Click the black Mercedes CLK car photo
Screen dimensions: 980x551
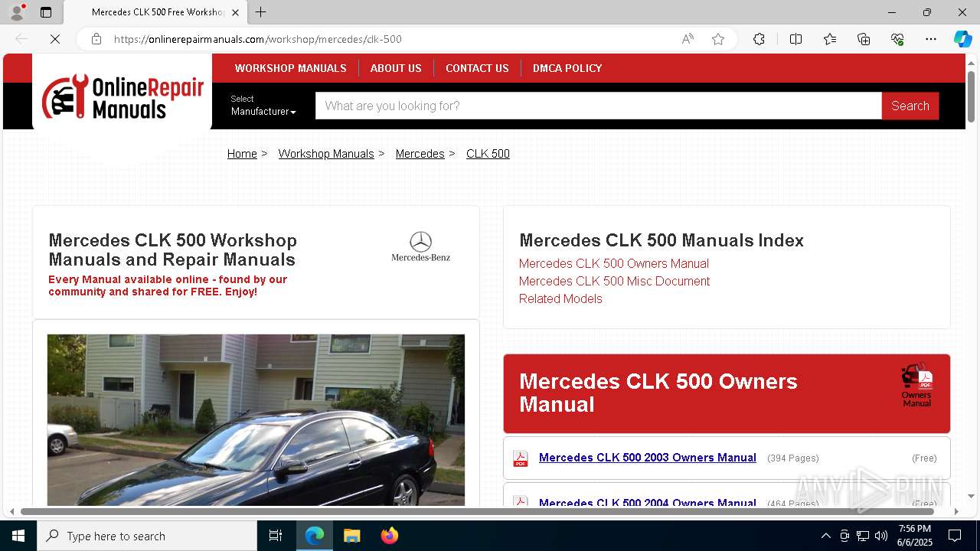(256, 419)
